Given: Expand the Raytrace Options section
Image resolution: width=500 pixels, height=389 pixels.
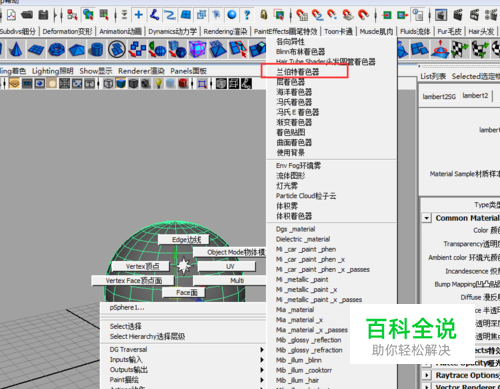Looking at the screenshot, I should (x=426, y=375).
